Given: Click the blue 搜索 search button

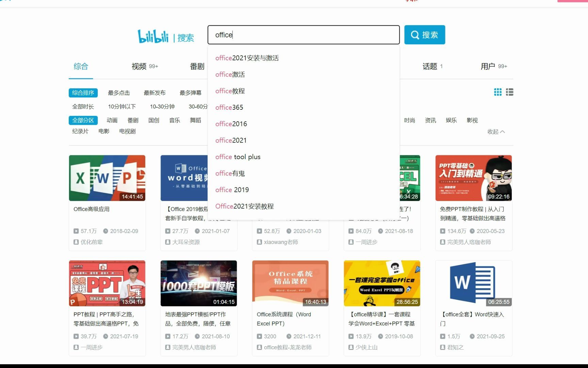Looking at the screenshot, I should click(425, 35).
